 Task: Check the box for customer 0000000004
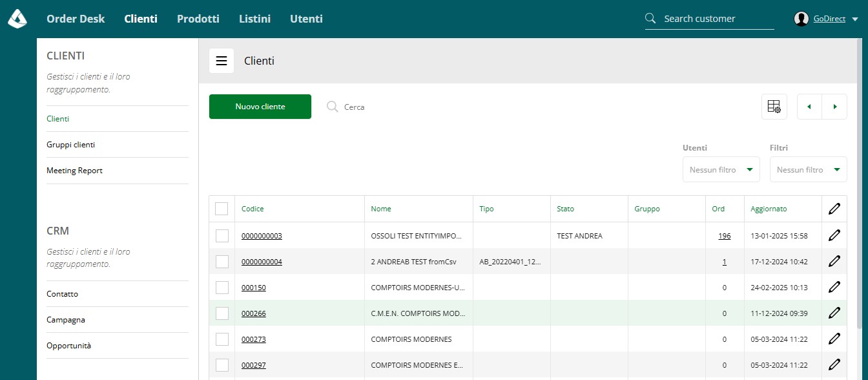(222, 262)
